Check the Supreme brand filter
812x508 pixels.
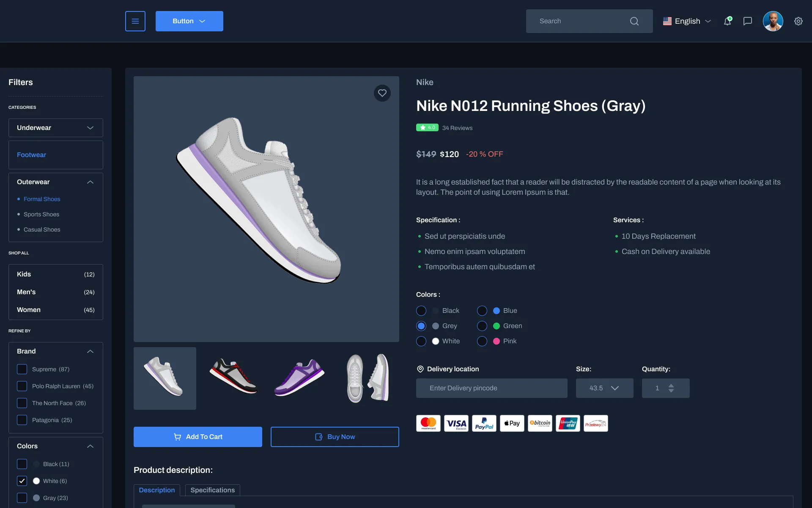tap(22, 369)
